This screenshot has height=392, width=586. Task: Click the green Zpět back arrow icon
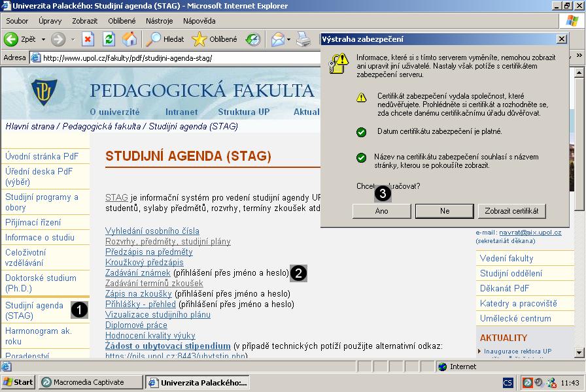11,39
